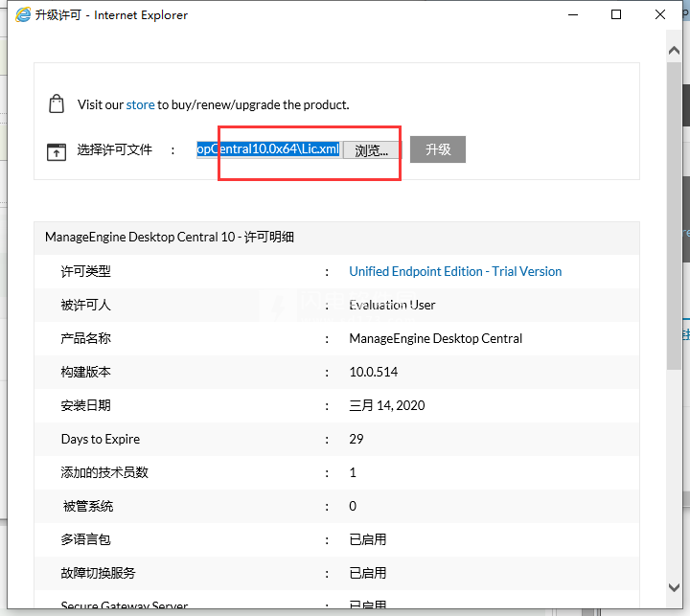Click the 浏览... browse button

pos(372,150)
